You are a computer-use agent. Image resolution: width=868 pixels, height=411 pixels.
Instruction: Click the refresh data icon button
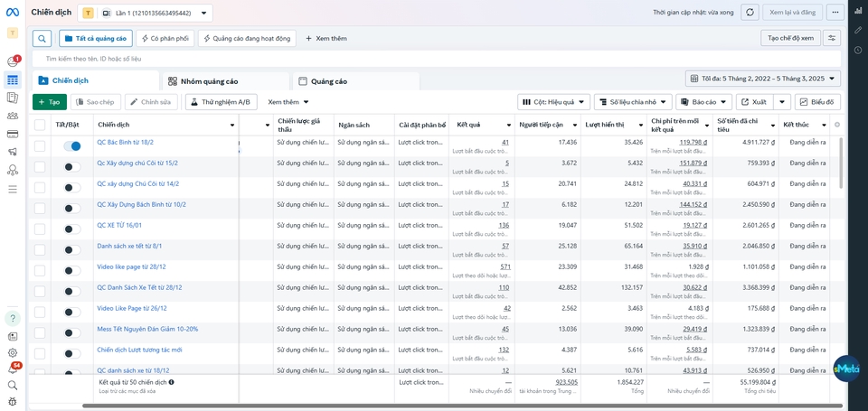click(x=750, y=12)
